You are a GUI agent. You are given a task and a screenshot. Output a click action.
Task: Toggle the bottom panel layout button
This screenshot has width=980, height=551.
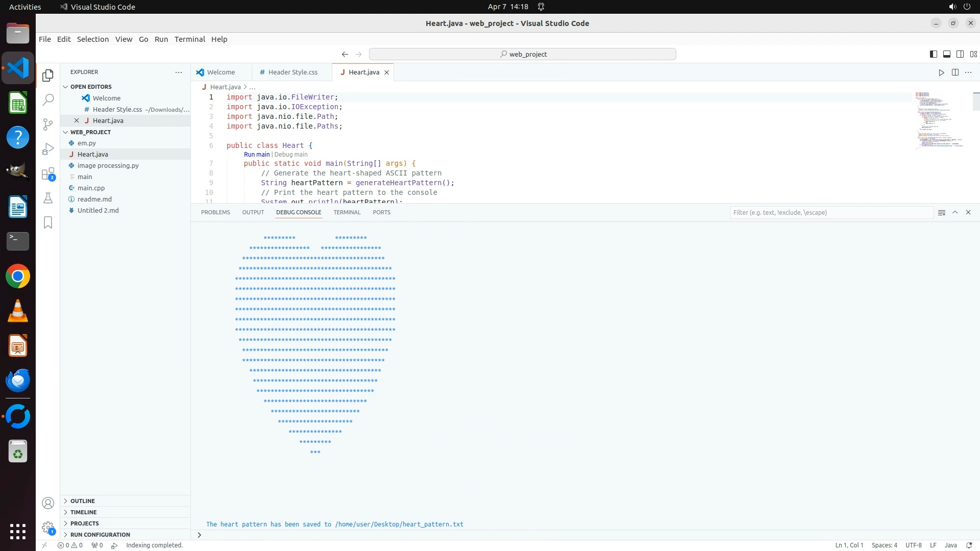coord(946,54)
